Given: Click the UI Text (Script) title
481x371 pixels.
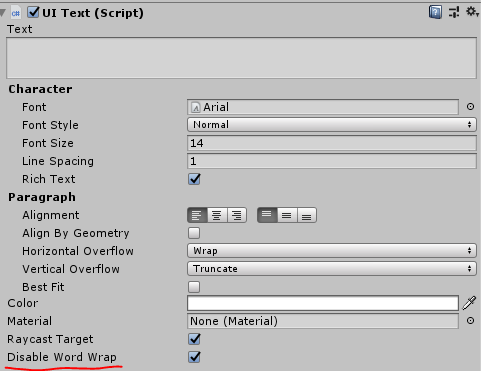Looking at the screenshot, I should click(93, 13).
